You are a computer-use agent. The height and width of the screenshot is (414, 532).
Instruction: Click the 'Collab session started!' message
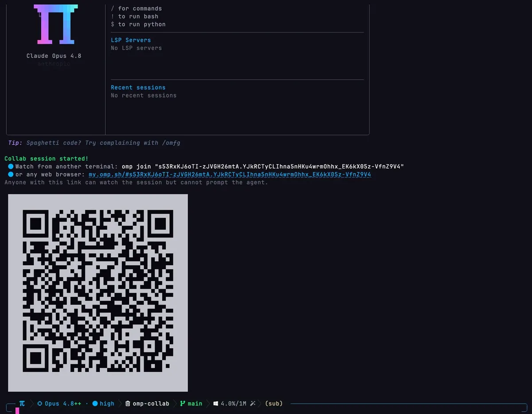coord(47,158)
